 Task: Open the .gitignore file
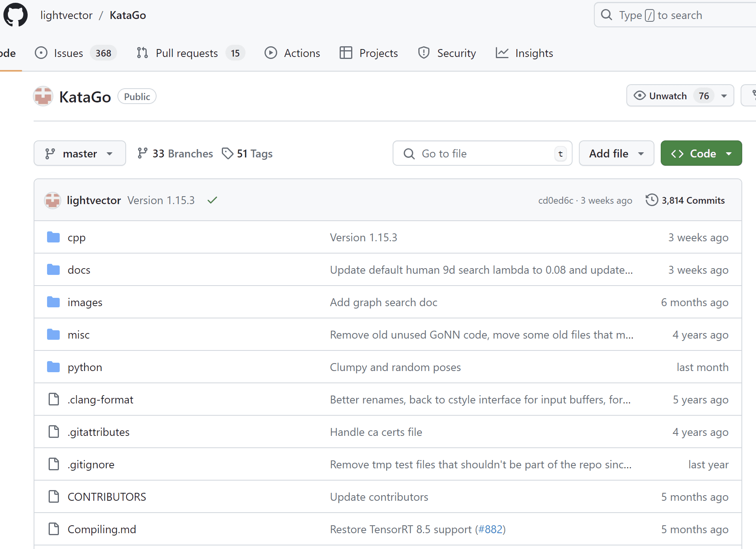91,464
